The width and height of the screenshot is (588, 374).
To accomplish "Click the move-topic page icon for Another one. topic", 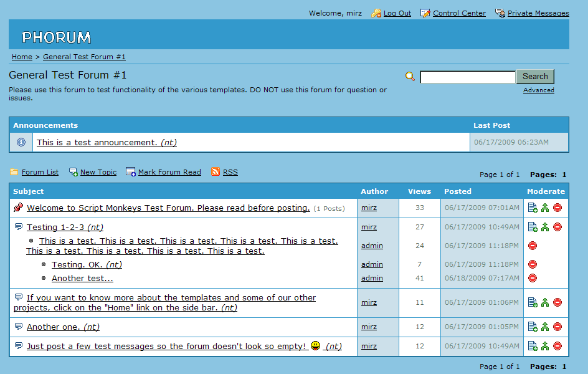I will click(533, 327).
